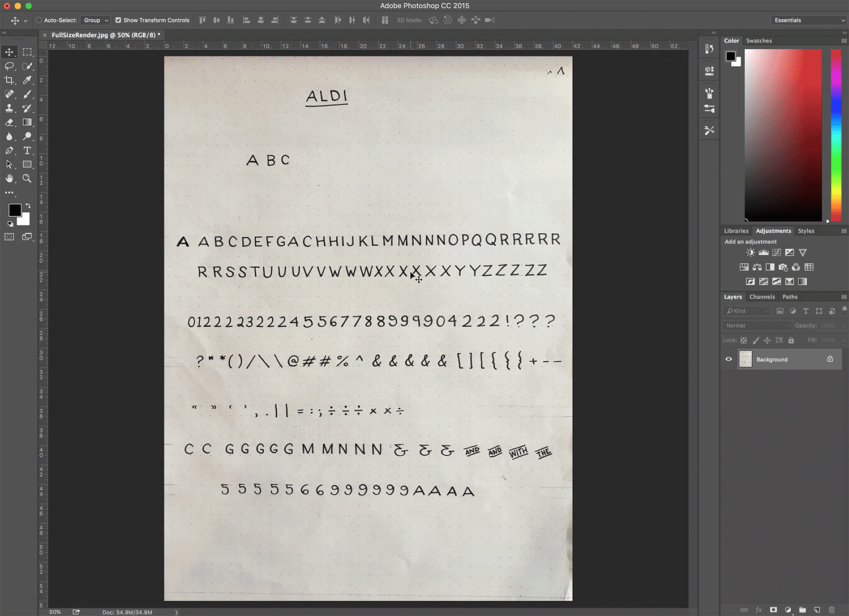Reset to default foreground and background colors
Image resolution: width=849 pixels, height=616 pixels.
[10, 224]
